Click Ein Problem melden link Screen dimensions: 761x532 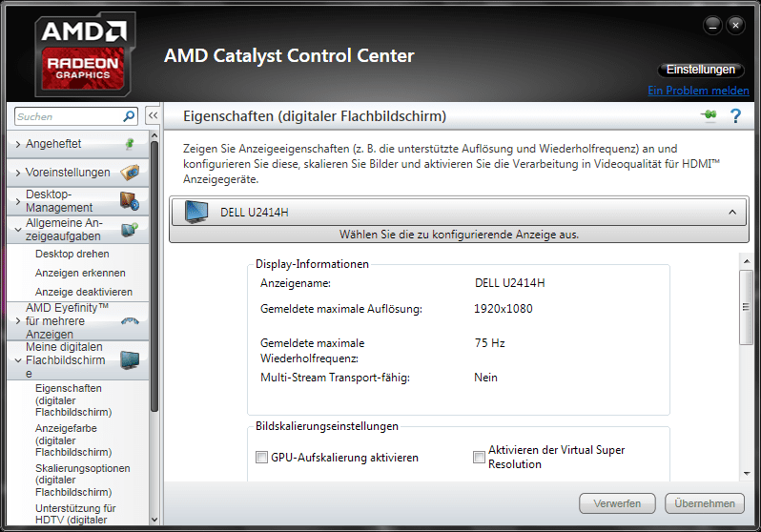coord(698,91)
